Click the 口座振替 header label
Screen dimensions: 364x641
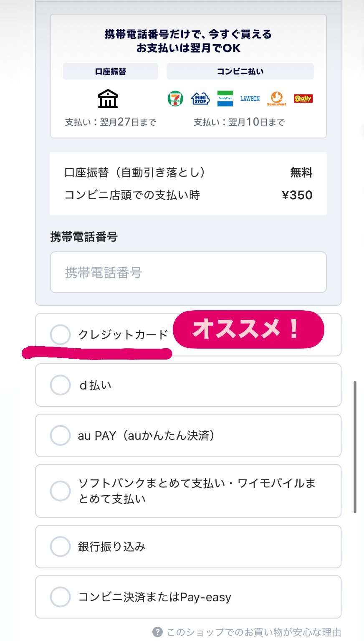click(x=111, y=71)
